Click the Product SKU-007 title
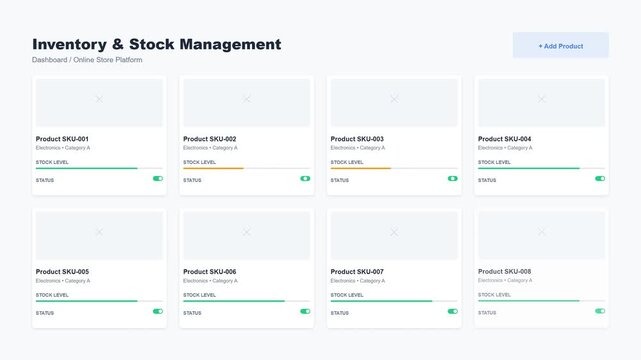 357,272
